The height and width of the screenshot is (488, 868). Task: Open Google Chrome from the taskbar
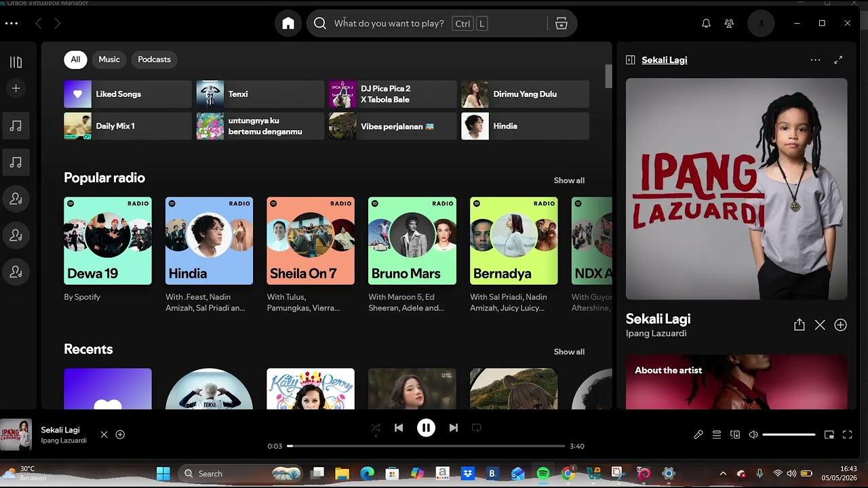pyautogui.click(x=568, y=474)
